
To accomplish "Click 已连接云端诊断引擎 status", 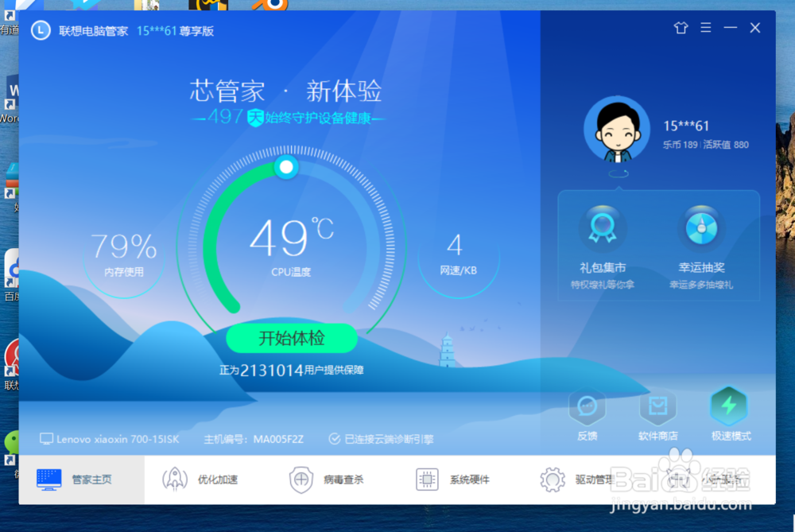I will point(382,439).
